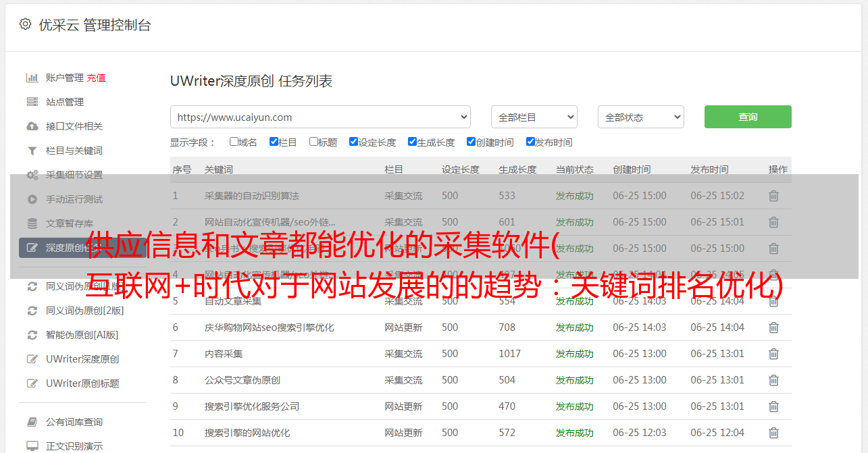Delete the 网站自动化宣传机器 task in row 2

point(773,222)
